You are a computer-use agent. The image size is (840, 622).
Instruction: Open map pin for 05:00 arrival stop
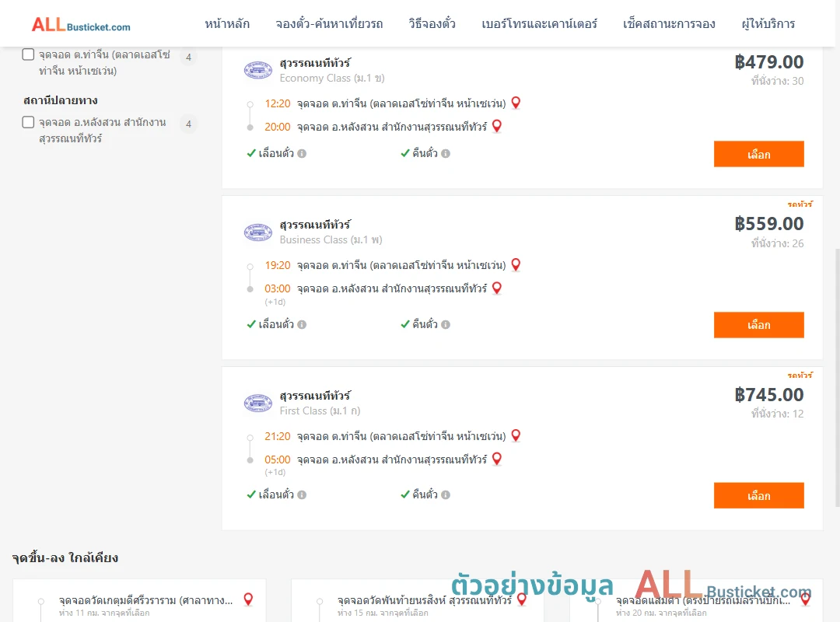pyautogui.click(x=497, y=460)
